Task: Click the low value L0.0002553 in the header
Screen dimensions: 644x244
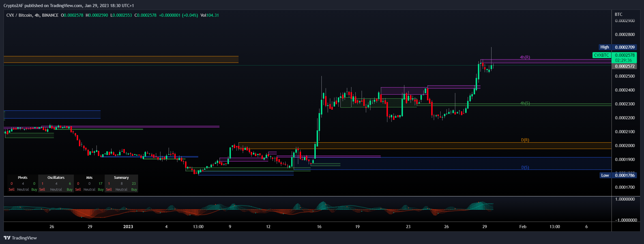Action: [x=121, y=15]
